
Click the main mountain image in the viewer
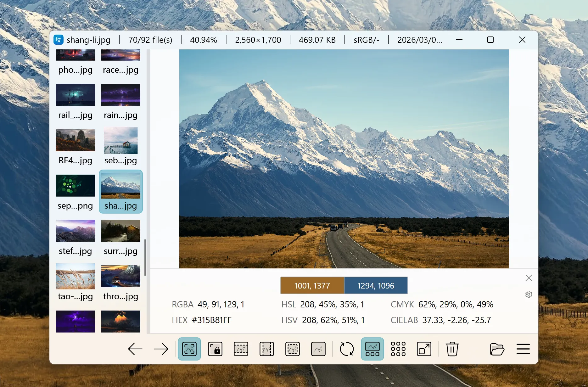[344, 159]
